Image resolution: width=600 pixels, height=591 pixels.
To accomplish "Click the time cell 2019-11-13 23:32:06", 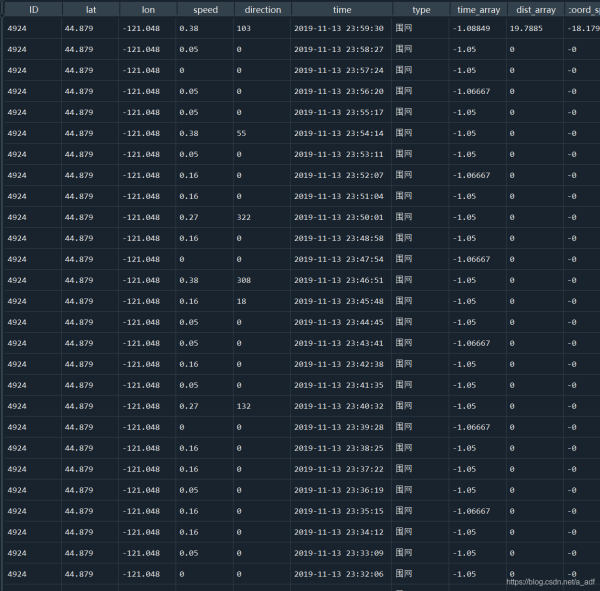I will point(339,574).
